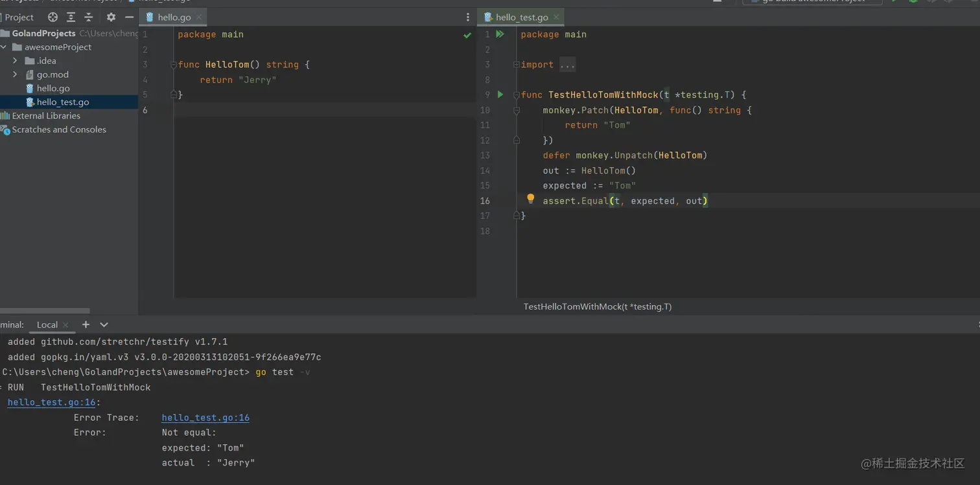Select GolandProjects root in project tree
Viewport: 980px width, 485px height.
point(43,33)
